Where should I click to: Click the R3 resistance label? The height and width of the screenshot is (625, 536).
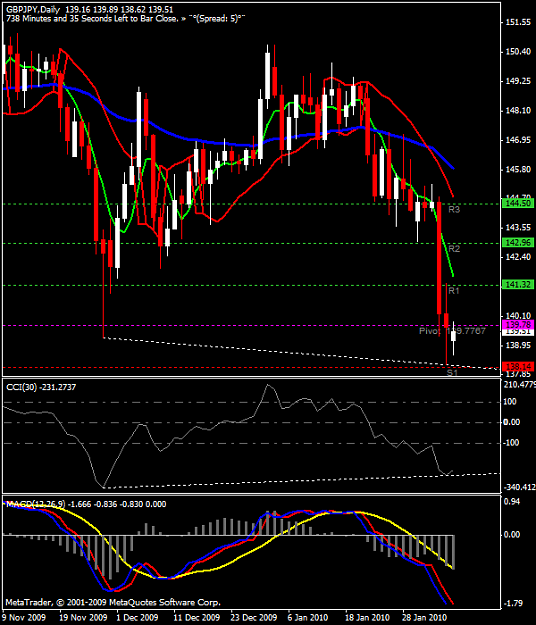[x=454, y=209]
